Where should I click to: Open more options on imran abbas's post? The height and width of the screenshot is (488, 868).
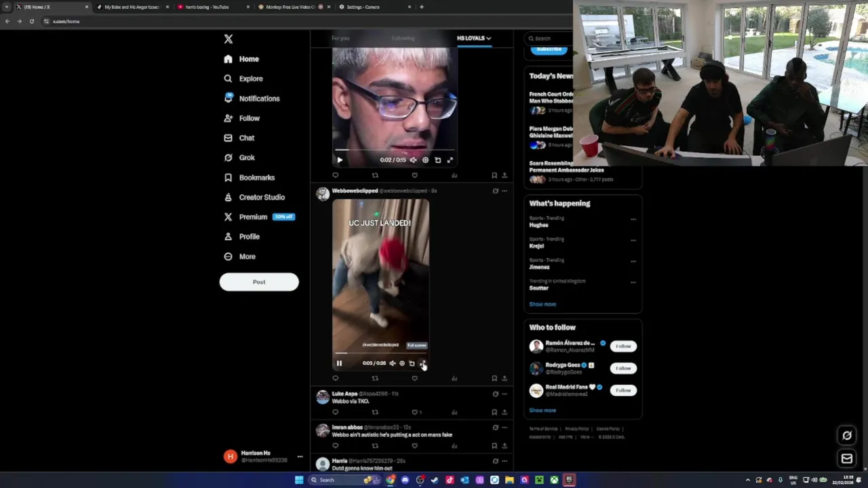(505, 428)
